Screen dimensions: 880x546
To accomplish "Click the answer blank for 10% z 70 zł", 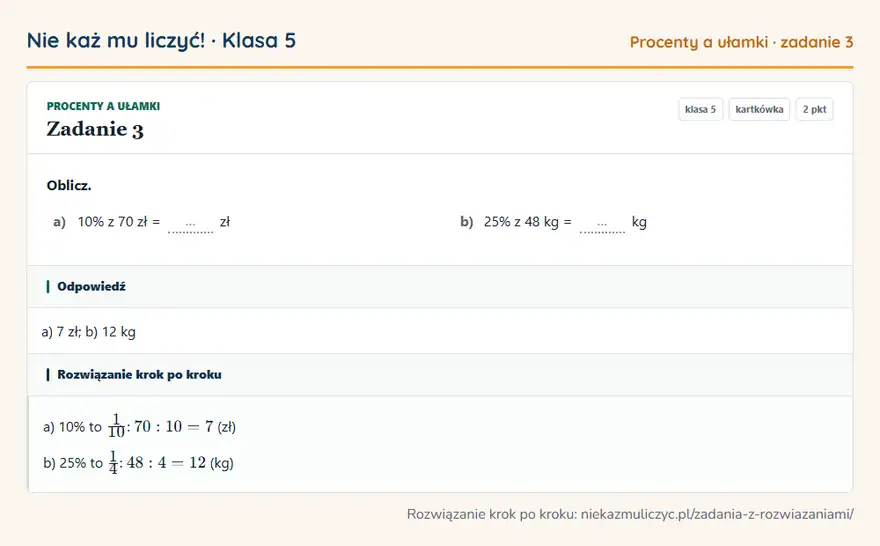I will pos(190,224).
